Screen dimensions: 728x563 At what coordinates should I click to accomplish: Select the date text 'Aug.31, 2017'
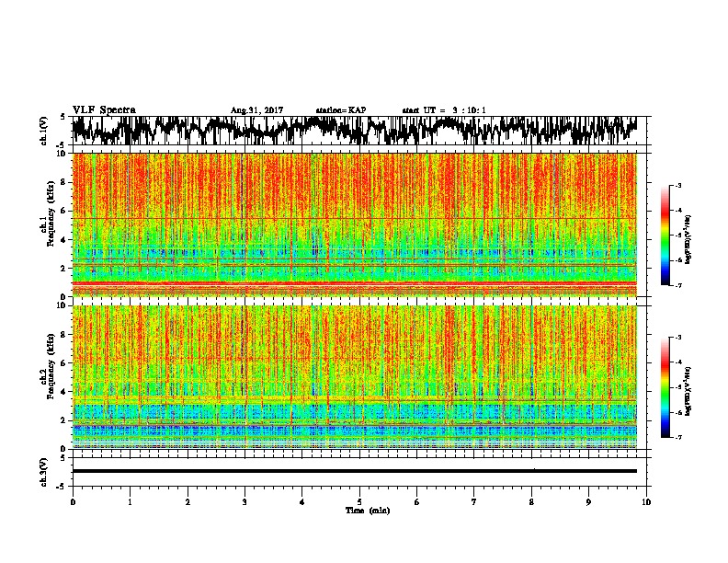(256, 110)
